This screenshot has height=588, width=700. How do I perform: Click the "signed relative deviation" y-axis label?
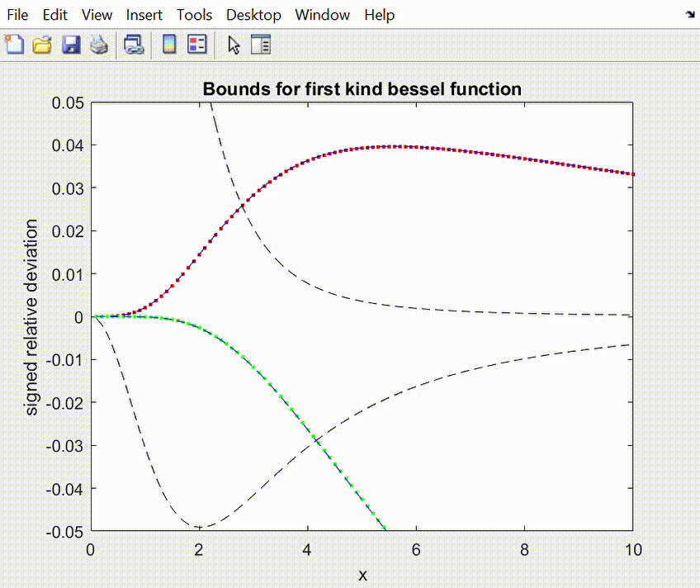(x=31, y=316)
